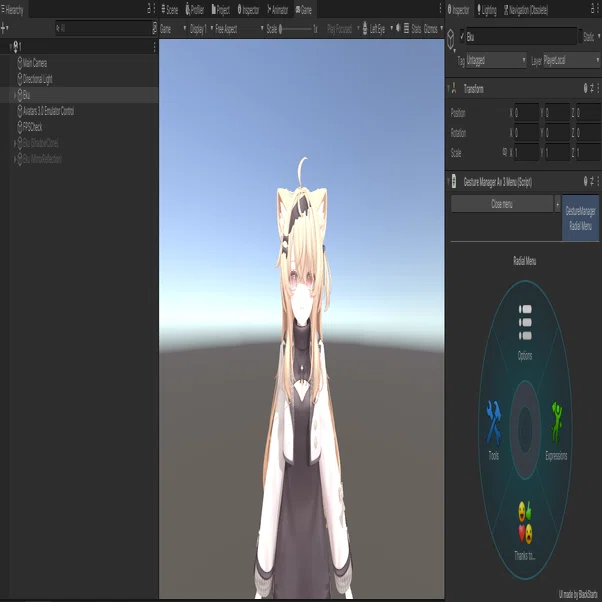Screen dimensions: 602x602
Task: Select the Game tab
Action: 304,10
